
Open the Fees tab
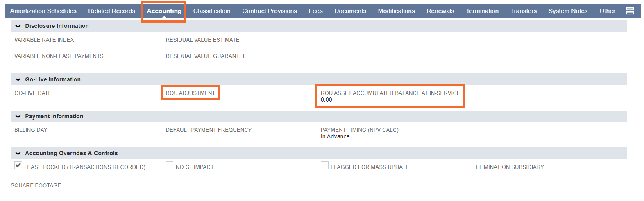(x=315, y=11)
